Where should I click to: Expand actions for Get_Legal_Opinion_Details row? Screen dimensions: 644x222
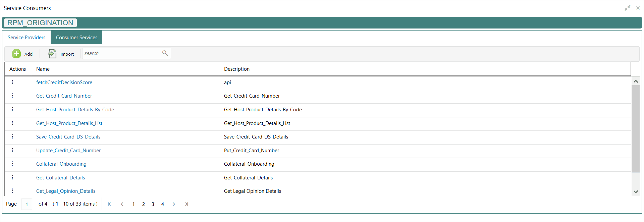[x=12, y=191]
